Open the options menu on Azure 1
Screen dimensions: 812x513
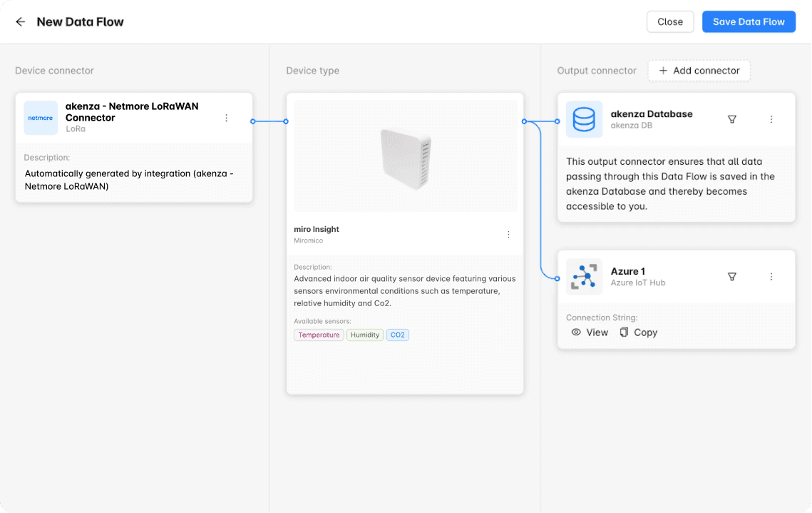(x=771, y=277)
